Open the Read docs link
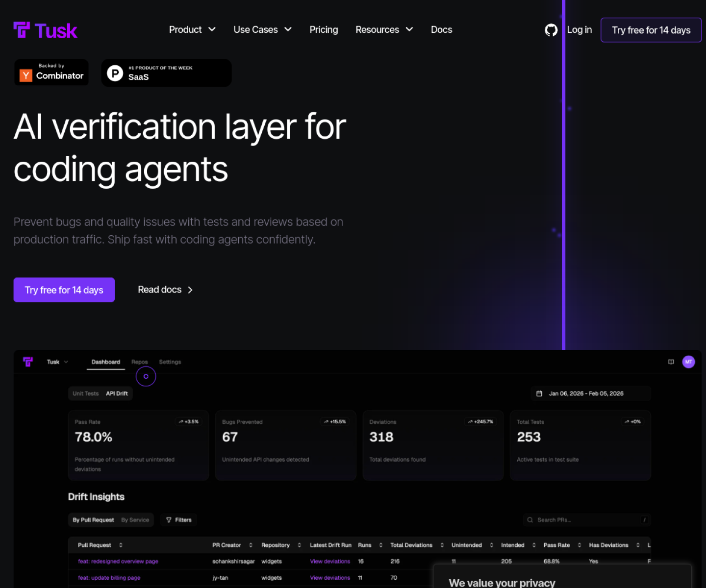Image resolution: width=706 pixels, height=588 pixels. pos(165,290)
